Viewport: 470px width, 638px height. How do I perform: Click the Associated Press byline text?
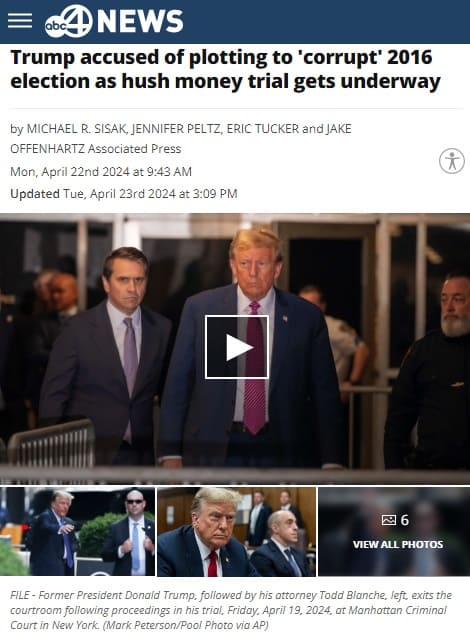(x=134, y=149)
